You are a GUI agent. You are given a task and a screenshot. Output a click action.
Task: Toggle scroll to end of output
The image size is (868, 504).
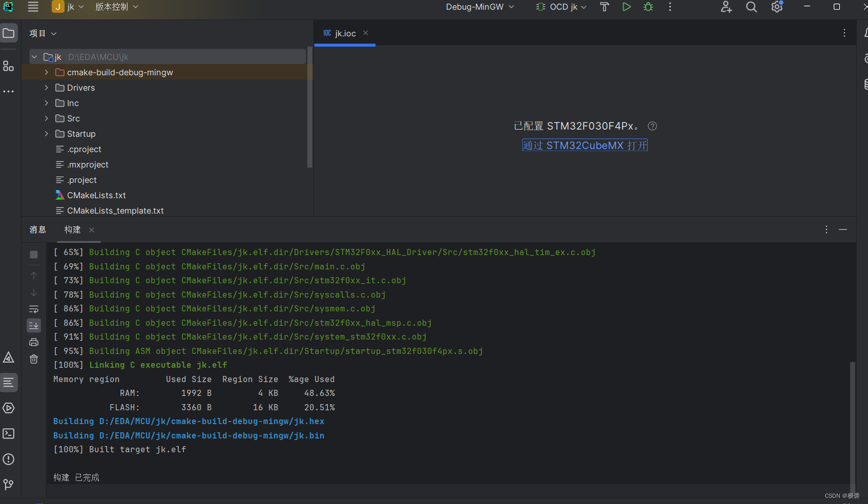point(34,325)
